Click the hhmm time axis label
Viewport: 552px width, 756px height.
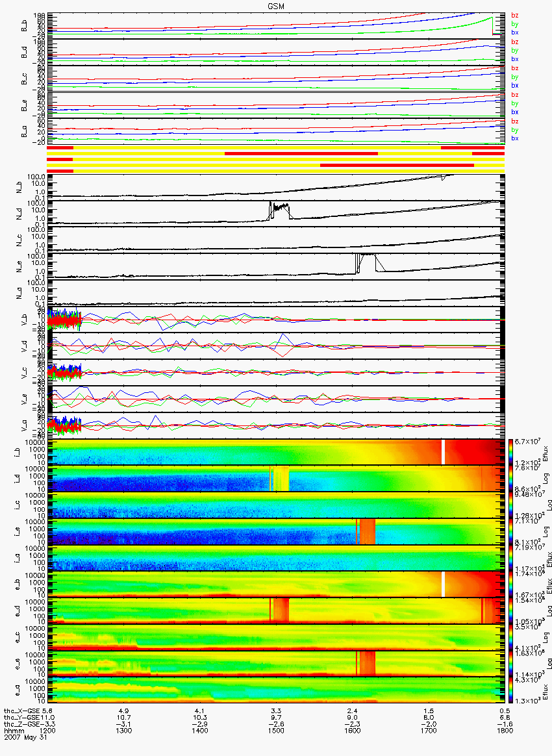click(13, 731)
